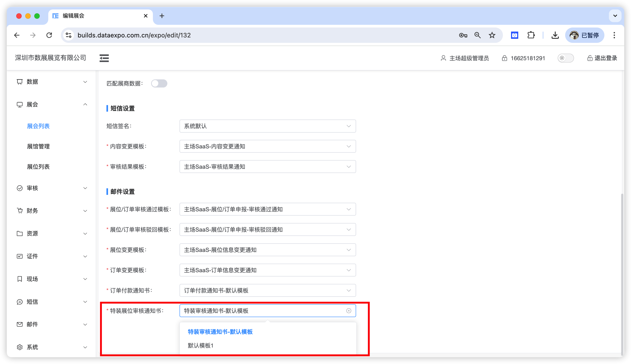Screen dimensions: 631x364
Task: Open the password key icon in address bar
Action: point(463,35)
